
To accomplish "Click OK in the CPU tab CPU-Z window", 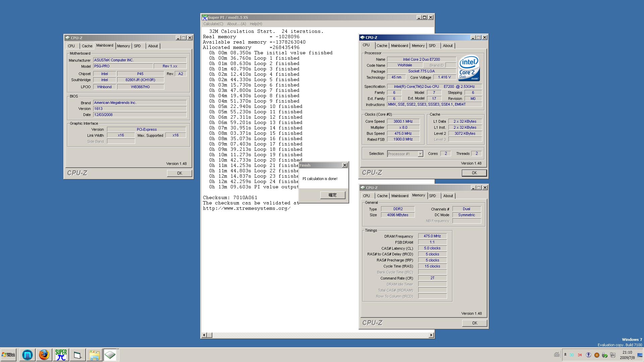I will pos(474,173).
